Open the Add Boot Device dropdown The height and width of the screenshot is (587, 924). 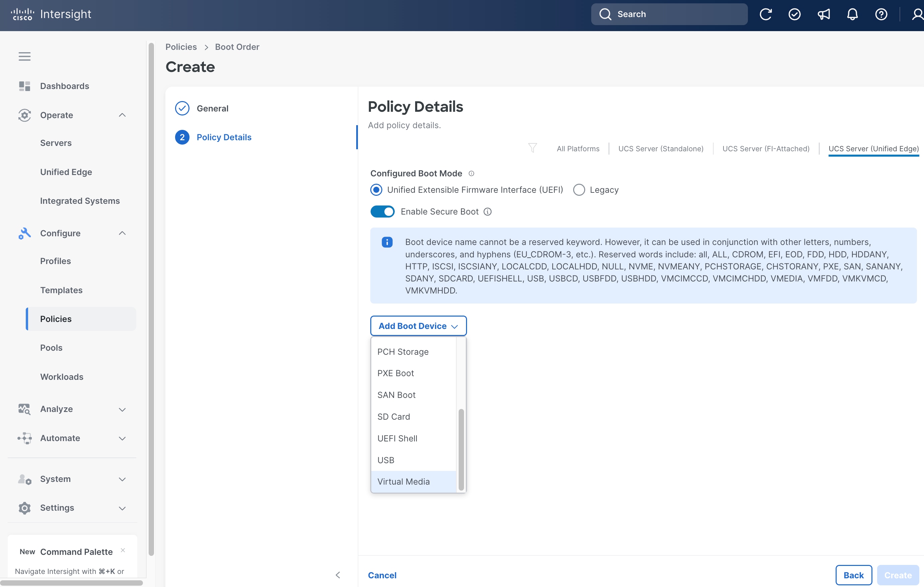point(418,326)
